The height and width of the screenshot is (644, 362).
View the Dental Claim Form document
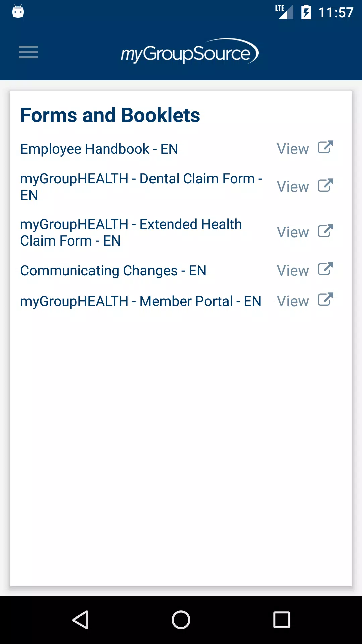(293, 187)
